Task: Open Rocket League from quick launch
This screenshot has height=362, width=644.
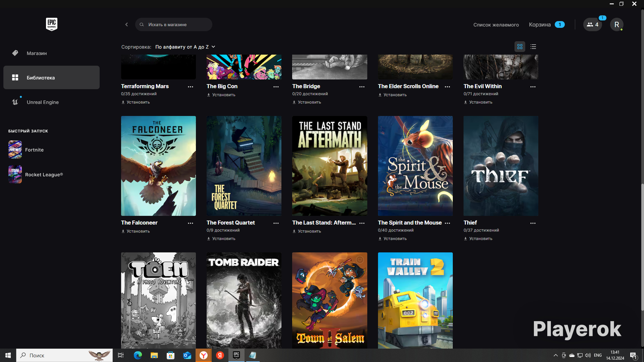Action: click(x=35, y=174)
